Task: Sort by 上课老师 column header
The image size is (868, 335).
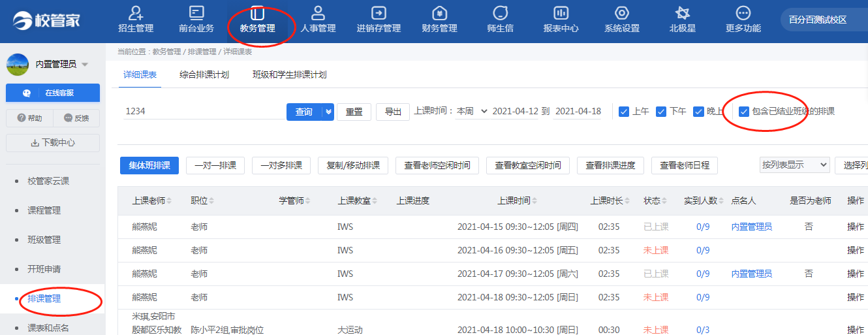Action: [x=152, y=200]
